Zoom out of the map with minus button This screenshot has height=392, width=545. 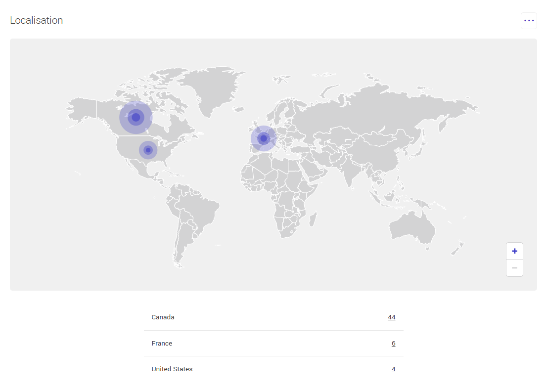coord(514,268)
